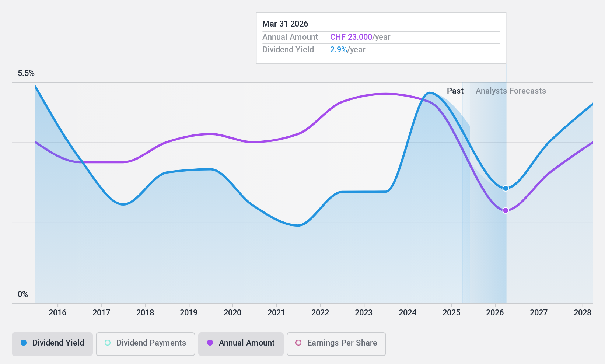
Task: Click the 2020 x-axis label
Action: click(x=232, y=313)
